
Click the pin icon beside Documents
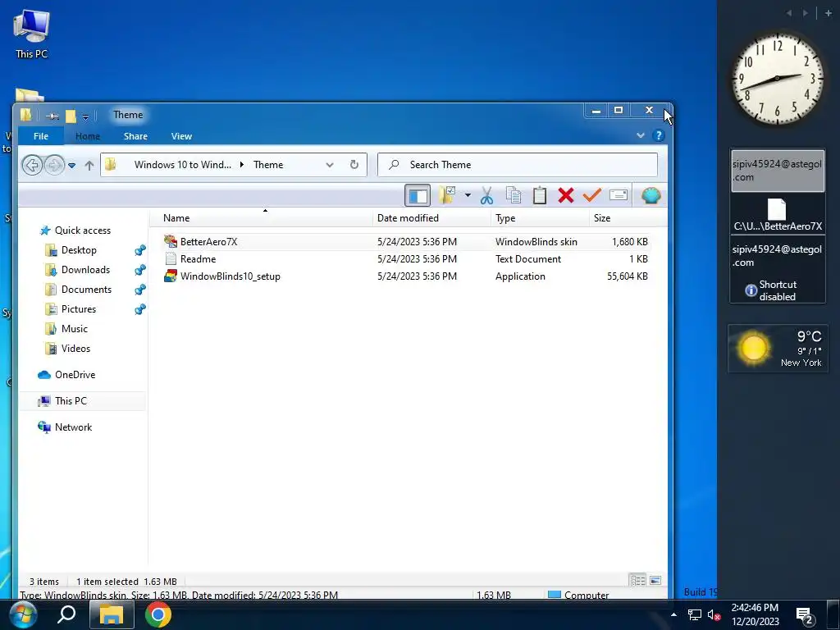tap(139, 290)
